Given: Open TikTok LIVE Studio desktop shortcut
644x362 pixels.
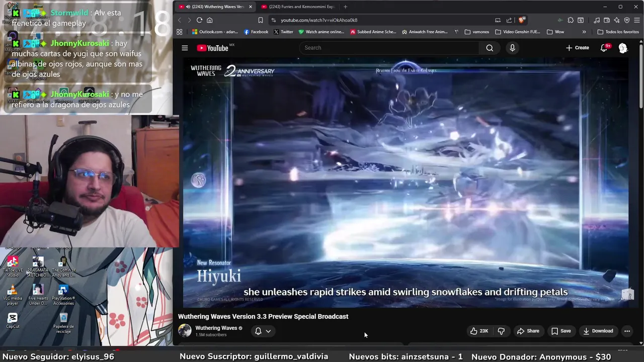Looking at the screenshot, I should tap(13, 265).
